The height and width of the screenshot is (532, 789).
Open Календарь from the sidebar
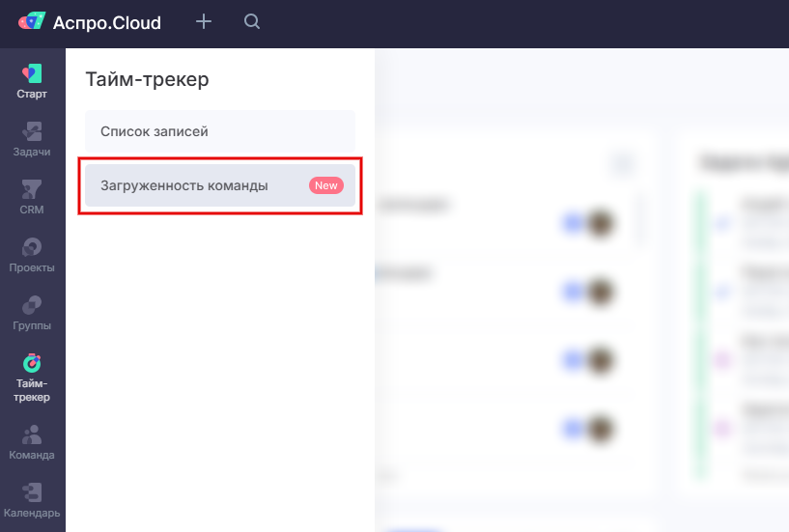[x=32, y=499]
